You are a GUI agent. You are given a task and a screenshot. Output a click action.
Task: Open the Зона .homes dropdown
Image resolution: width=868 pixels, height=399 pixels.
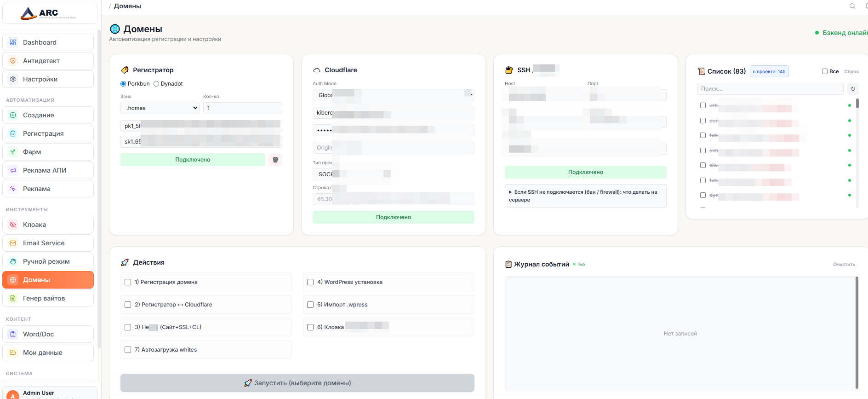tap(160, 108)
